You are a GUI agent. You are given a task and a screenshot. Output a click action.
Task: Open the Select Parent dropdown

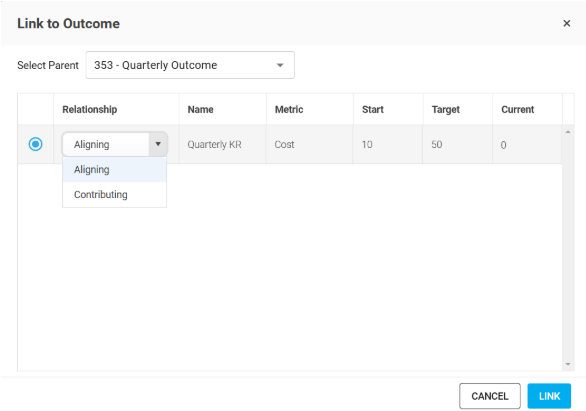190,65
